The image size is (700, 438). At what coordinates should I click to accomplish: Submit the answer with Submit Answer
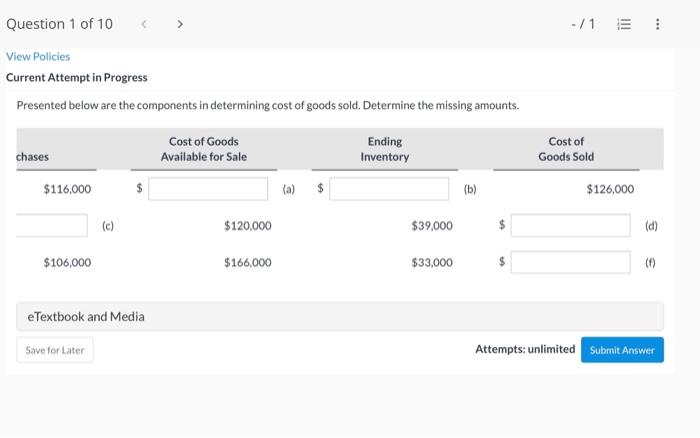pyautogui.click(x=622, y=350)
